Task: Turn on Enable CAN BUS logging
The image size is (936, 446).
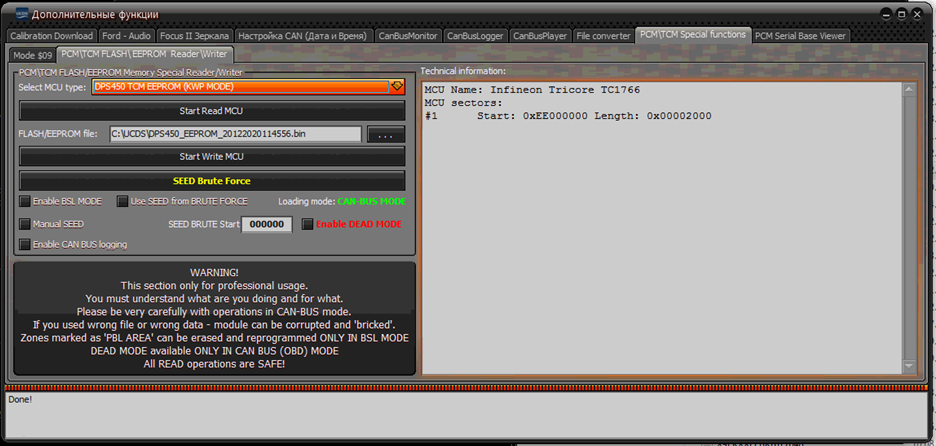Action: 26,244
